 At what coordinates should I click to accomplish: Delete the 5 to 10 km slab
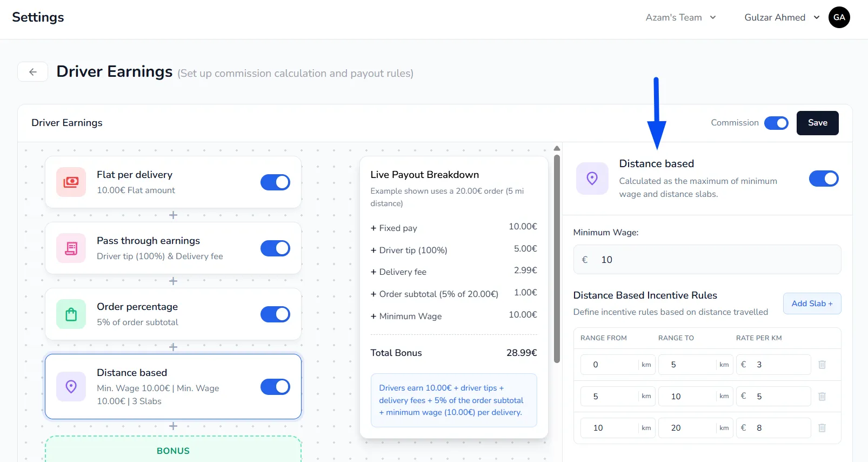pos(822,397)
